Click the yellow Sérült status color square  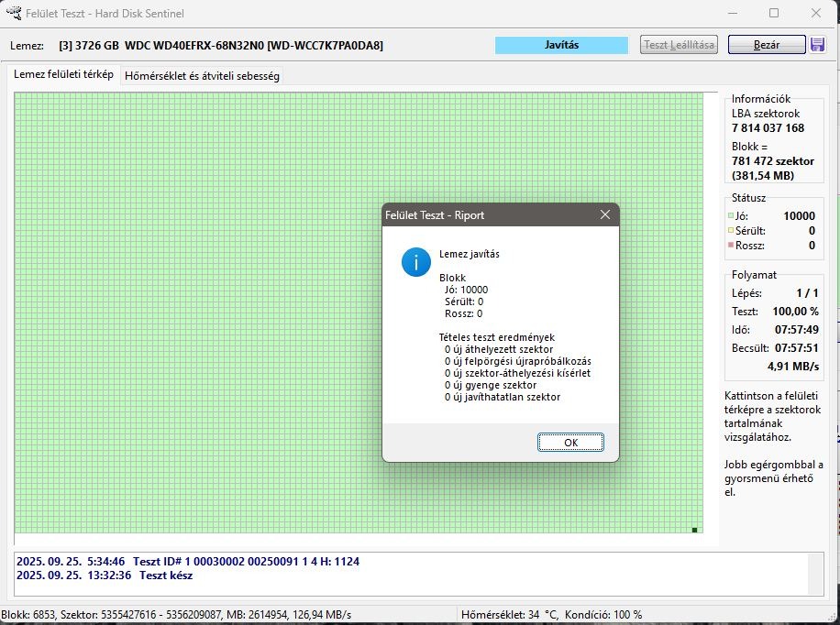click(x=731, y=230)
